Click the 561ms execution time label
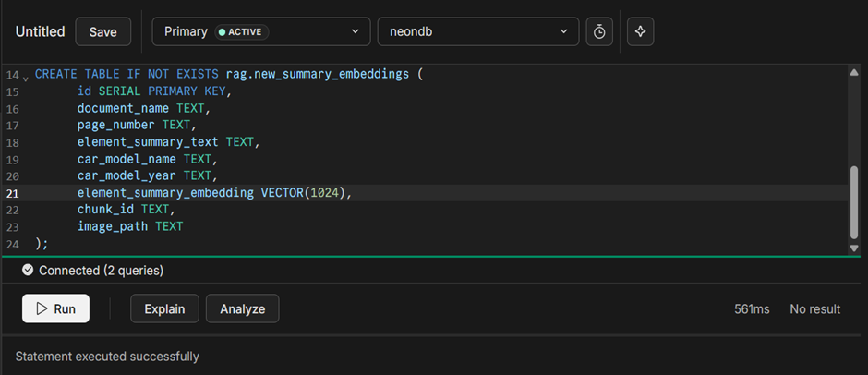The width and height of the screenshot is (868, 375). click(752, 309)
